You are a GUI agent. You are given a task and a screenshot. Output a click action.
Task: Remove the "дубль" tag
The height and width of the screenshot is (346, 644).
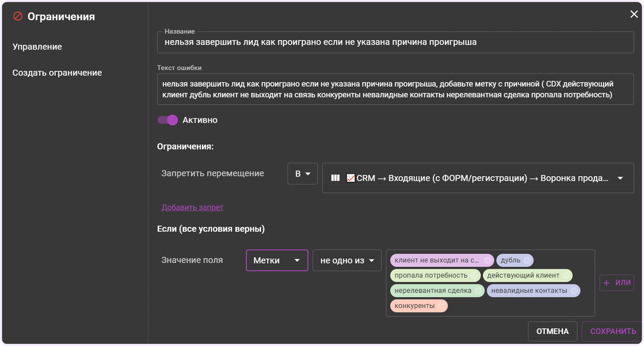(x=527, y=260)
